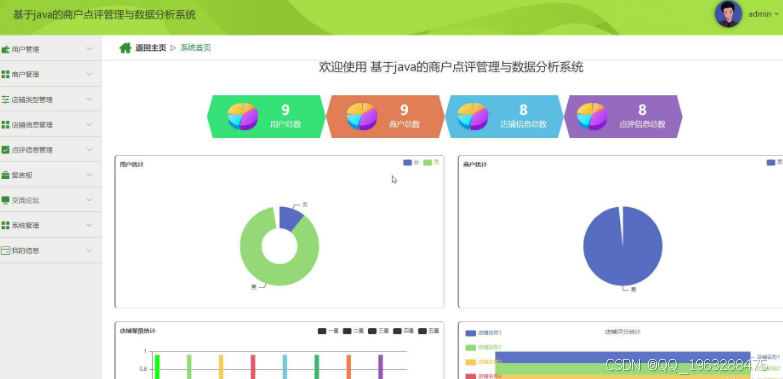Screen dimensions: 783x379
Task: Click the 系统管理 grid icon
Action: coord(5,225)
